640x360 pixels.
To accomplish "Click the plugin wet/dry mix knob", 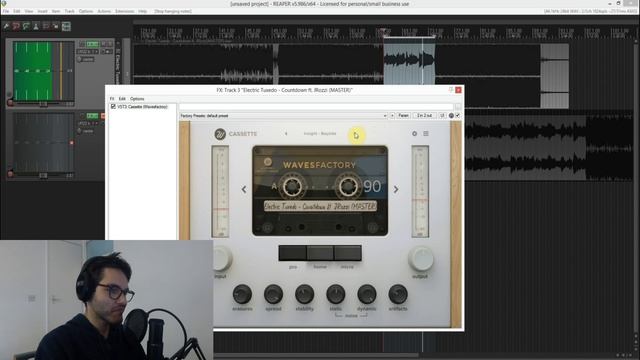I will pos(451,116).
